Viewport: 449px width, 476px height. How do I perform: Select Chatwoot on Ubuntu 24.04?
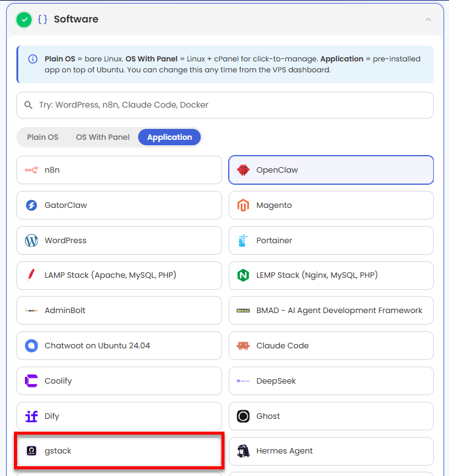[119, 345]
